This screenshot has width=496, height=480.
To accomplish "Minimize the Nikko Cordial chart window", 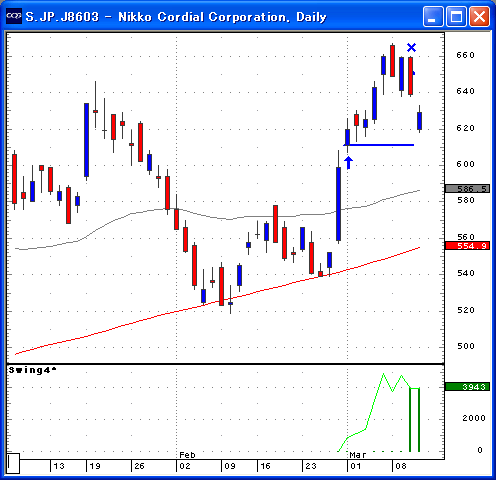I will 433,16.
